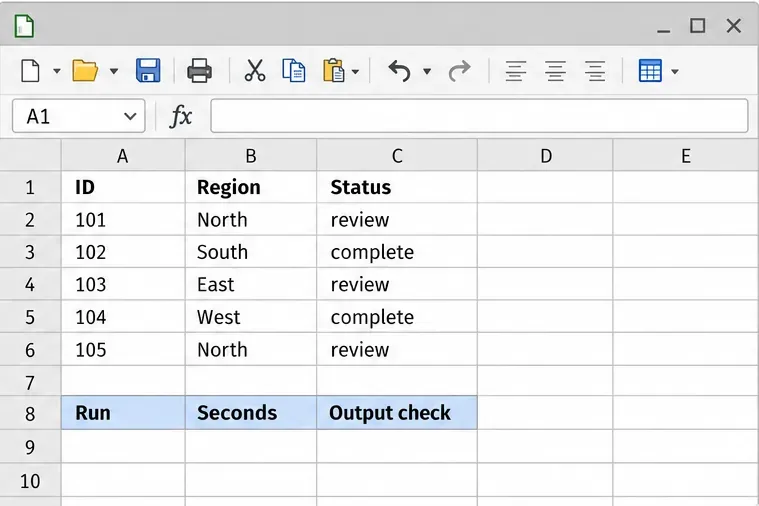This screenshot has width=759, height=506.
Task: Select the ID header cell
Action: tap(123, 187)
